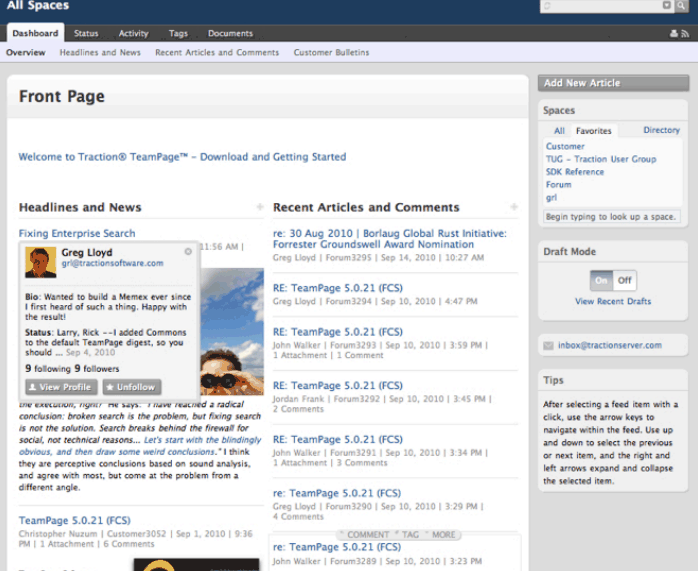This screenshot has width=698, height=571.
Task: Close the Greg Lloyd profile popup
Action: pyautogui.click(x=188, y=251)
